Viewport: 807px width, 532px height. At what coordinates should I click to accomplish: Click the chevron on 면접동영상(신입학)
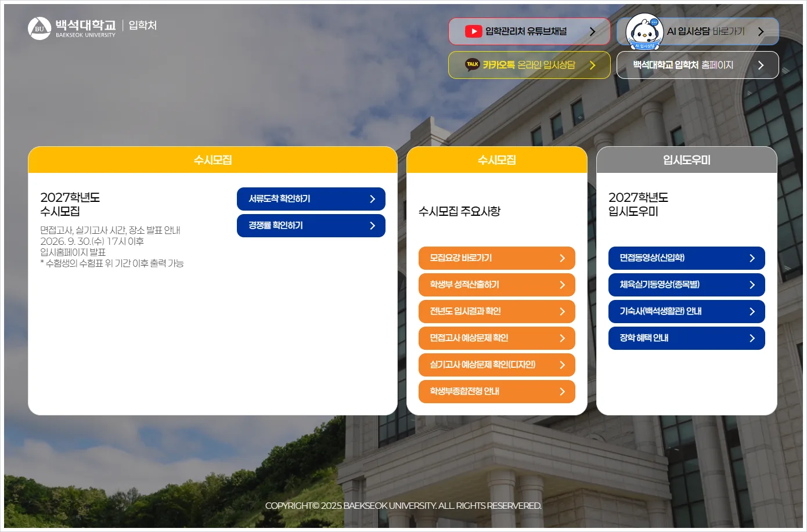(752, 258)
